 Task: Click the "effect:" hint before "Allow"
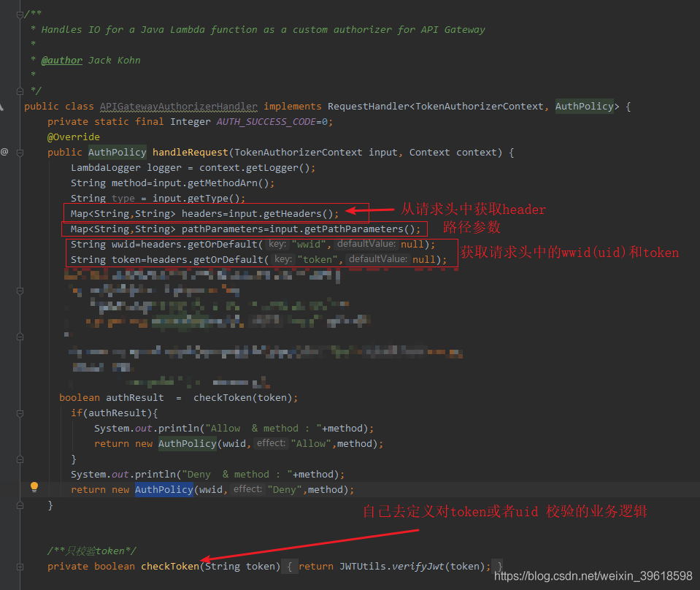(271, 443)
